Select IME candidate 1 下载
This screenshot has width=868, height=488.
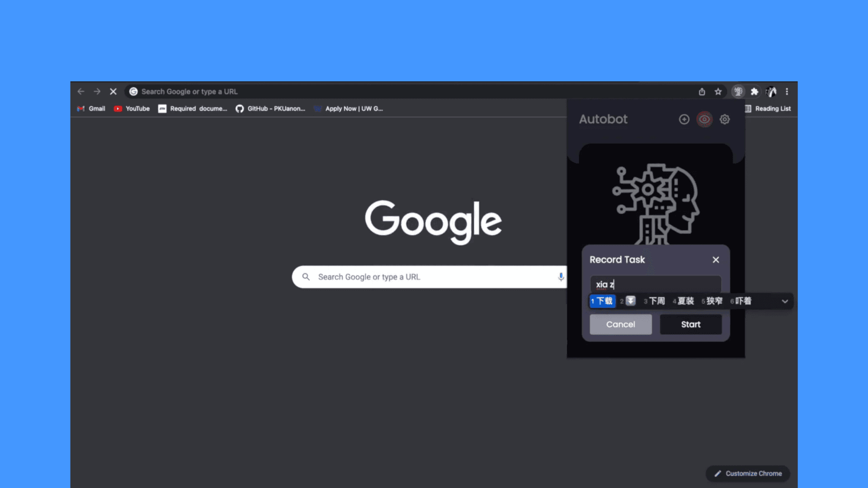[602, 301]
